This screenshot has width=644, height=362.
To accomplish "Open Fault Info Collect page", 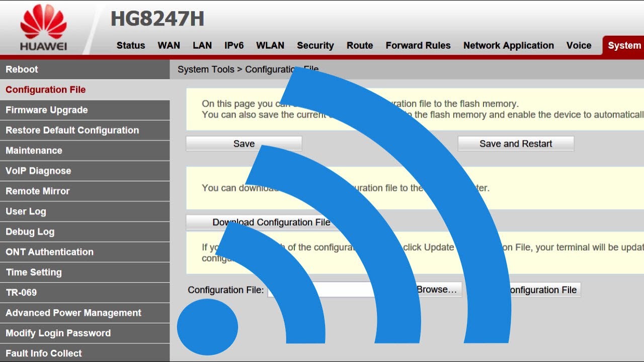I will click(x=85, y=353).
